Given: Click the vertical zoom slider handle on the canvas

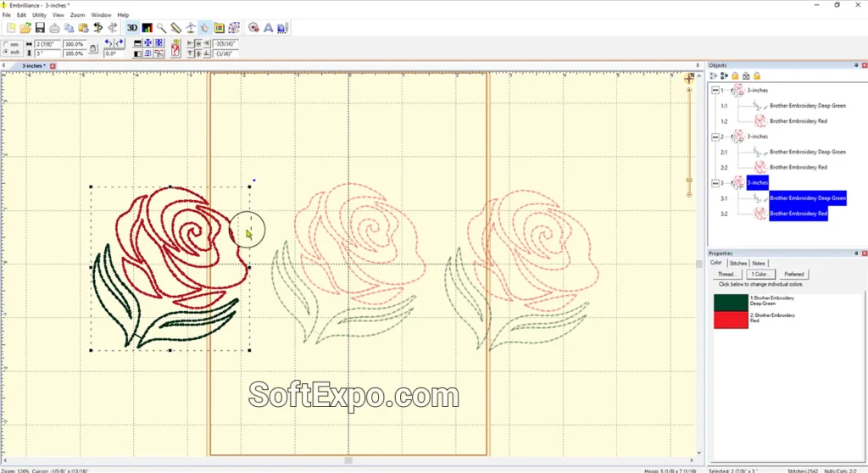Looking at the screenshot, I should coord(689,181).
